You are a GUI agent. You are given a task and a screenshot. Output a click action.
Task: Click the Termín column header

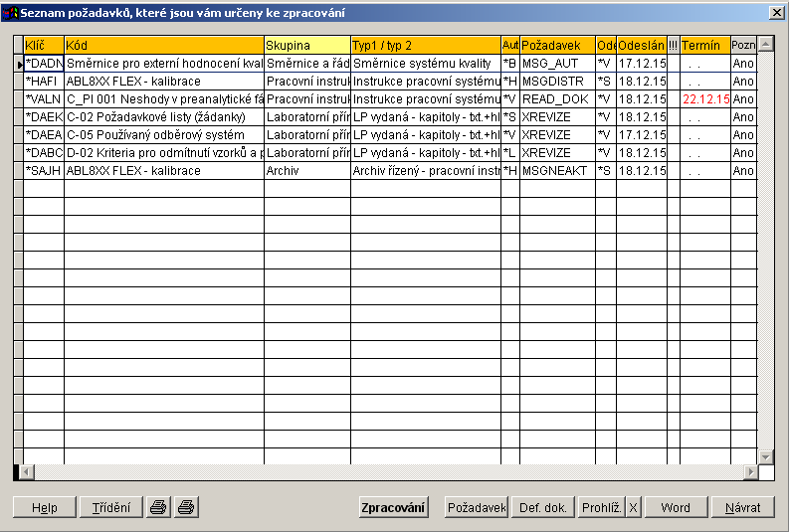704,46
